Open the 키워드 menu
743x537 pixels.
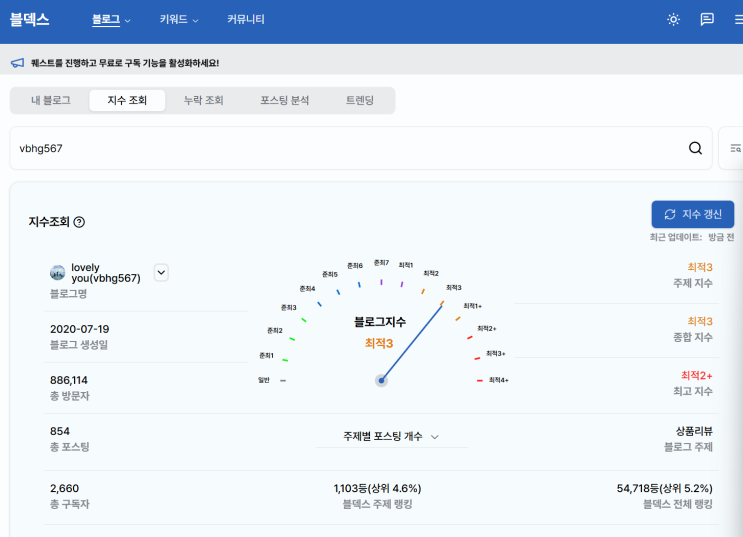(179, 19)
